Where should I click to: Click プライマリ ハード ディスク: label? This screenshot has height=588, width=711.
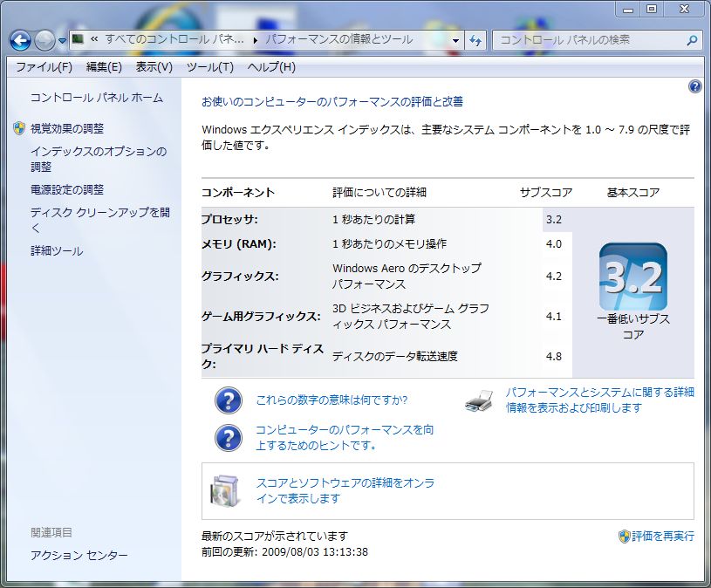click(x=262, y=356)
